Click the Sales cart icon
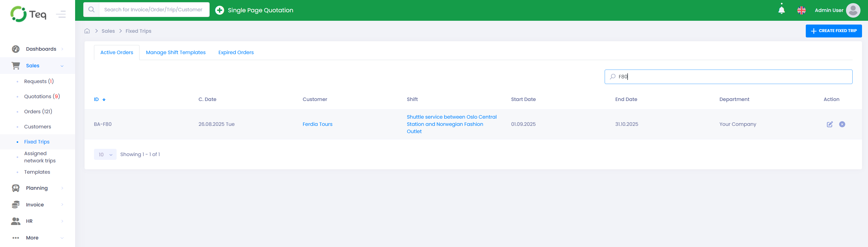 click(x=15, y=65)
